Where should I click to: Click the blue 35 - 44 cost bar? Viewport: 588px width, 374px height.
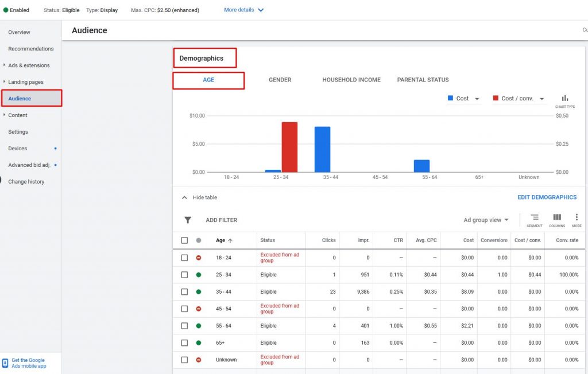(x=322, y=149)
